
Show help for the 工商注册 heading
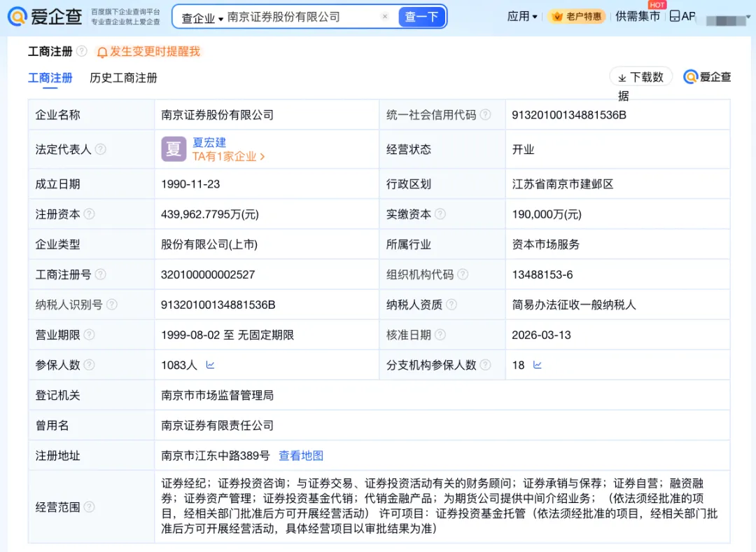point(82,51)
